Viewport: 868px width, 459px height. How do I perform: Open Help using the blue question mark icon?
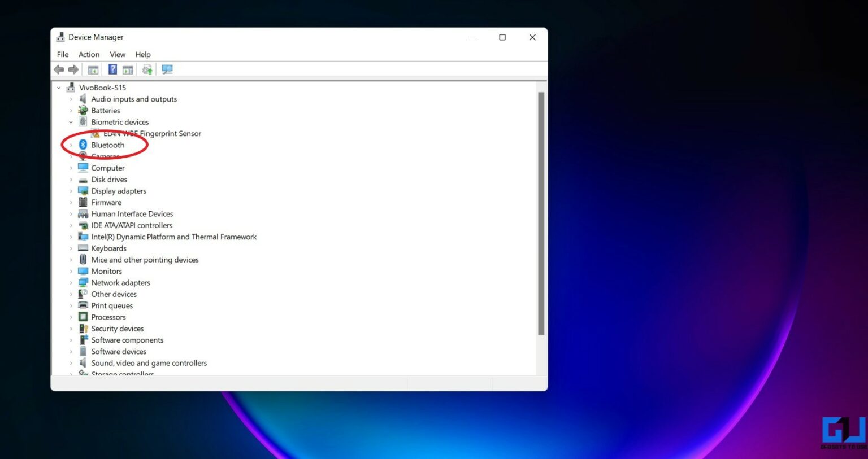tap(112, 69)
